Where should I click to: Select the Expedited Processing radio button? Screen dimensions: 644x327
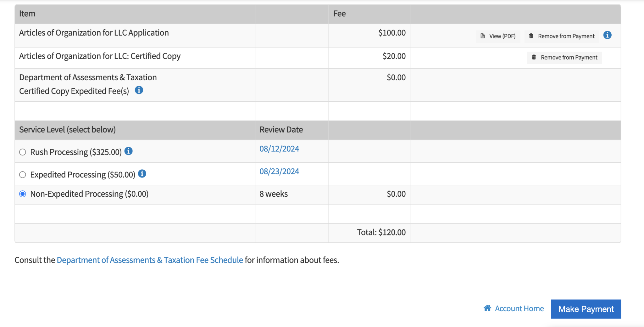(x=23, y=175)
